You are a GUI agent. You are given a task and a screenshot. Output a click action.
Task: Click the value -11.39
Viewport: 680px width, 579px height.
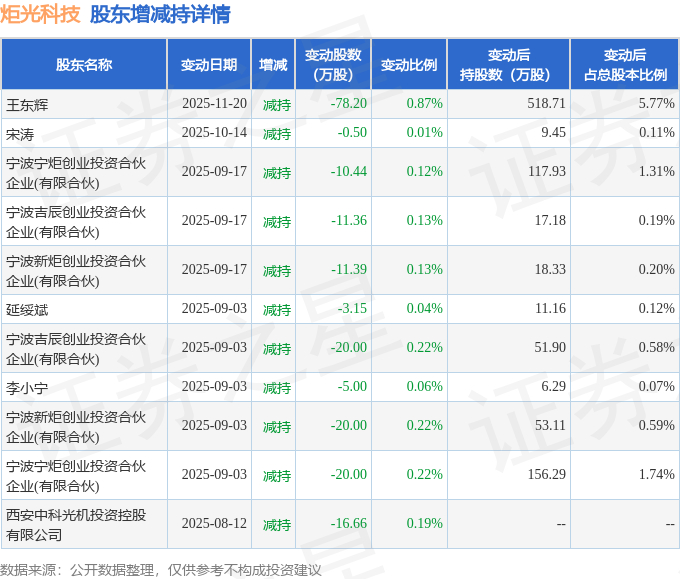click(x=349, y=269)
